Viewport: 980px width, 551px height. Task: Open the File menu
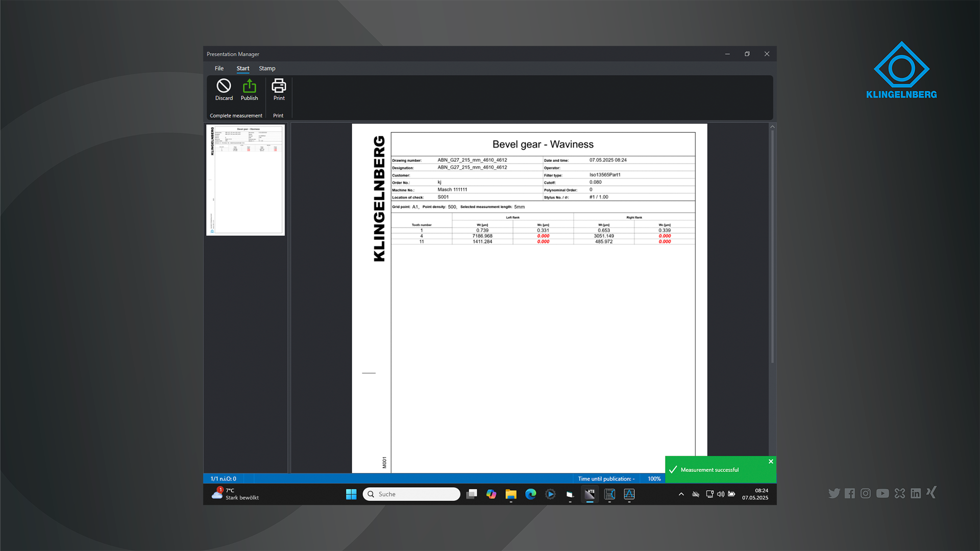point(219,68)
